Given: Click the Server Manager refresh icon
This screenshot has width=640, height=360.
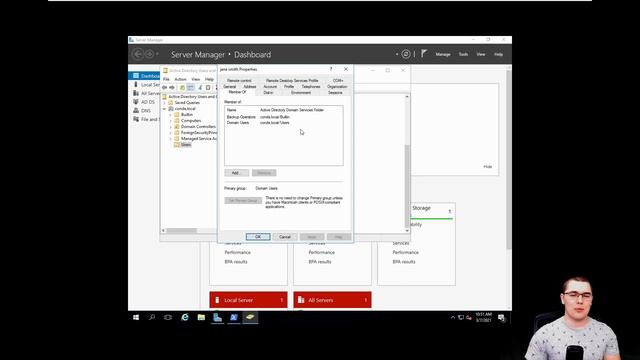Looking at the screenshot, I should point(406,54).
